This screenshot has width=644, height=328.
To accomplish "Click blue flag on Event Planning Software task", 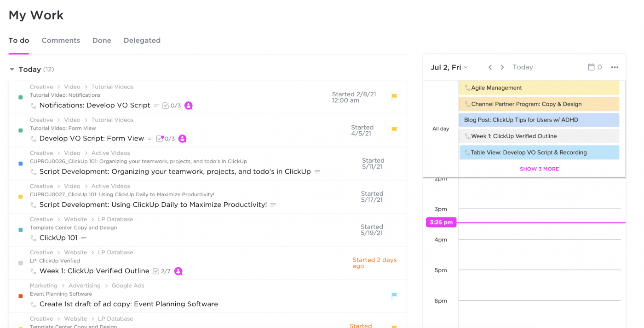I will point(394,296).
